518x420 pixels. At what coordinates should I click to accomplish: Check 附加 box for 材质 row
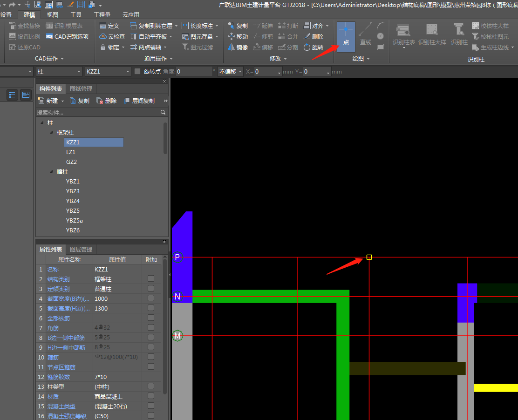click(151, 396)
